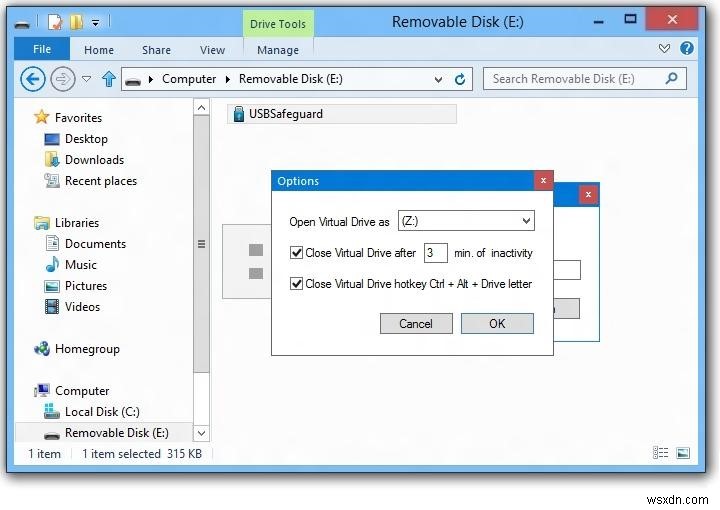Click Computer in address breadcrumb
Viewport: 720px width, 510px height.
pyautogui.click(x=189, y=79)
